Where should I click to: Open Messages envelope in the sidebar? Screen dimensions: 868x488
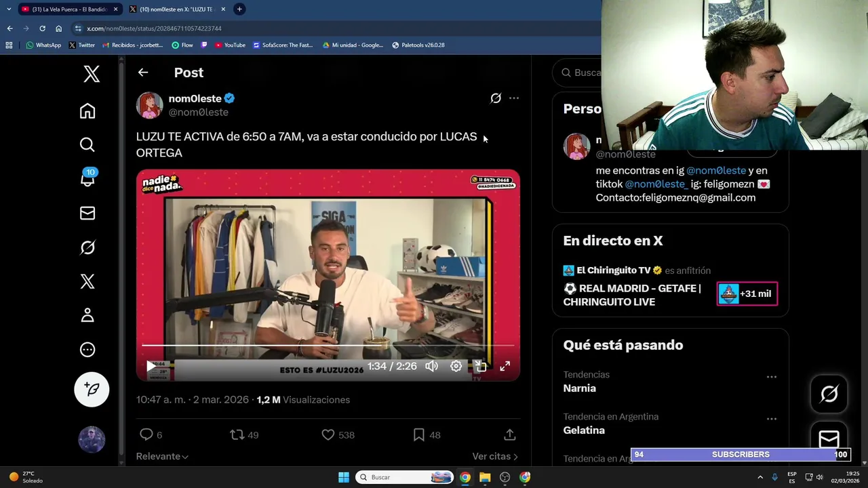[x=87, y=213]
